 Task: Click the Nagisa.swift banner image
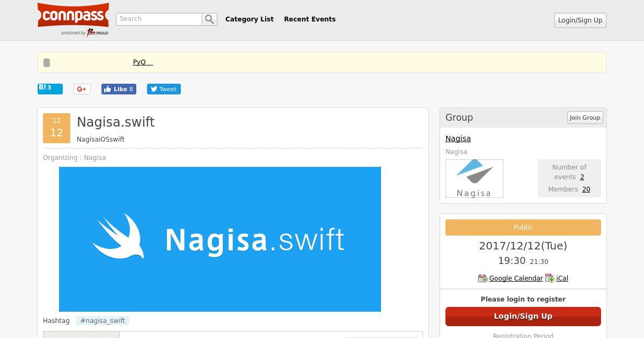pyautogui.click(x=220, y=239)
